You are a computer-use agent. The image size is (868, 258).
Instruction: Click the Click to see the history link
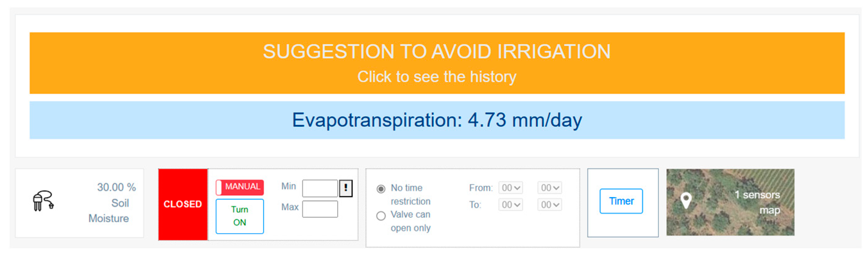pyautogui.click(x=437, y=77)
